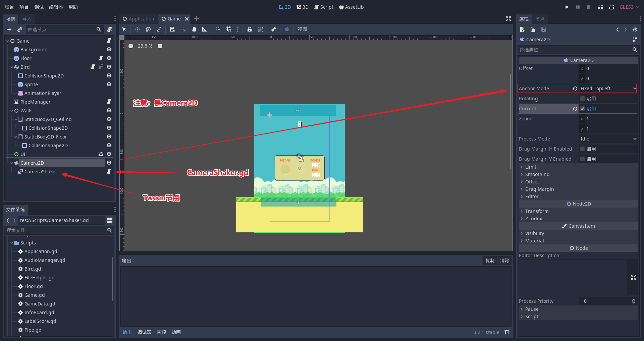Image resolution: width=644 pixels, height=341 pixels.
Task: Toggle visibility of Sprite node
Action: [109, 84]
